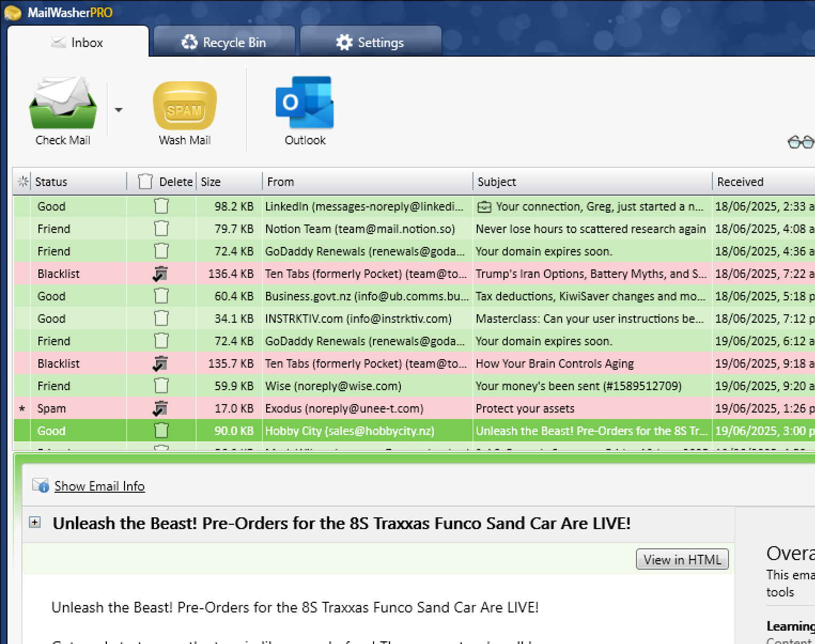This screenshot has height=644, width=815.
Task: Select 'Your domain expires soon.' received 18/06/2025
Action: pyautogui.click(x=592, y=251)
